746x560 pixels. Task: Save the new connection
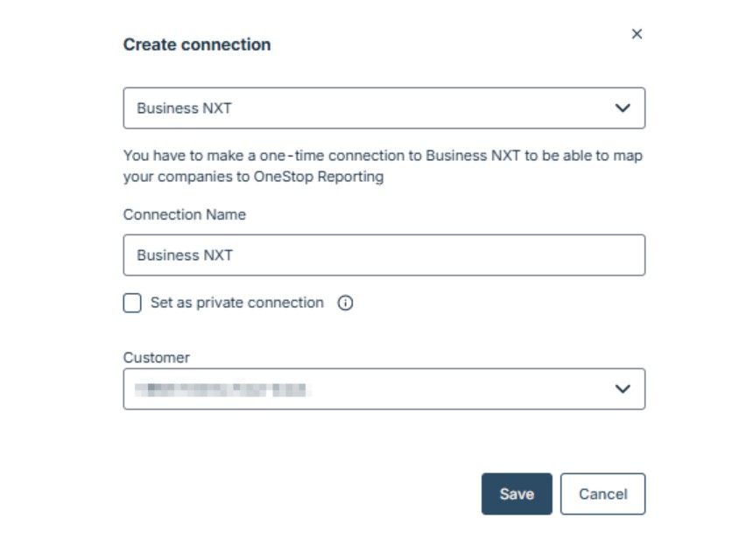pyautogui.click(x=517, y=494)
